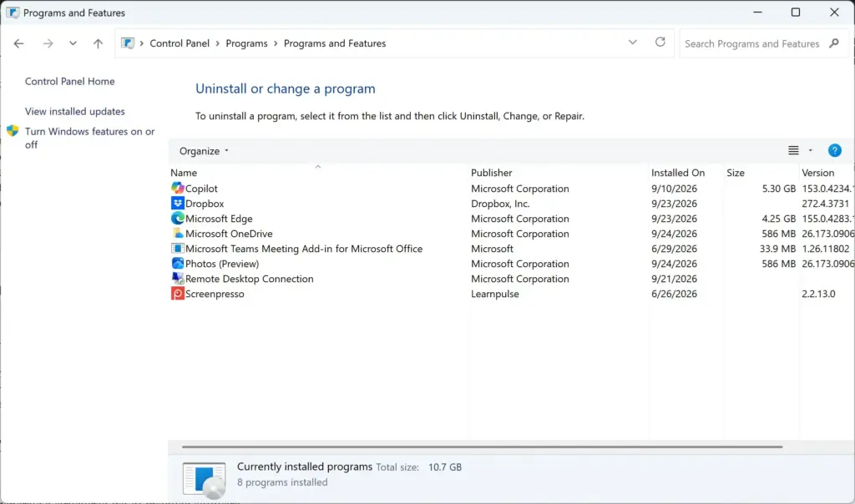Open help with the question mark icon

pyautogui.click(x=834, y=150)
